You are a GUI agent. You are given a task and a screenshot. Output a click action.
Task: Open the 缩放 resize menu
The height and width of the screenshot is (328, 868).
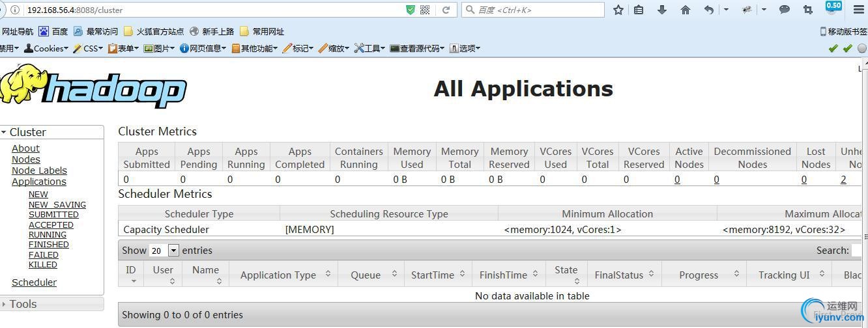[x=334, y=48]
